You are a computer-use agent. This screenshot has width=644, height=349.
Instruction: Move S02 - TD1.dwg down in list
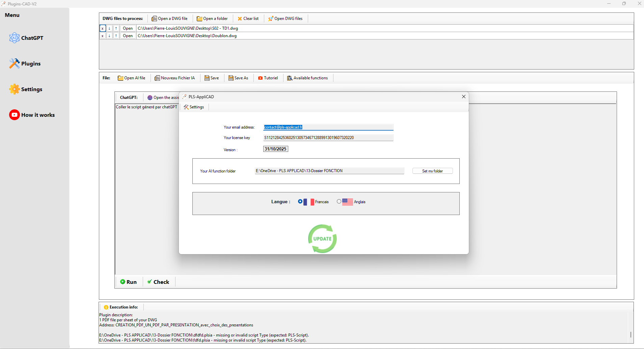(109, 28)
